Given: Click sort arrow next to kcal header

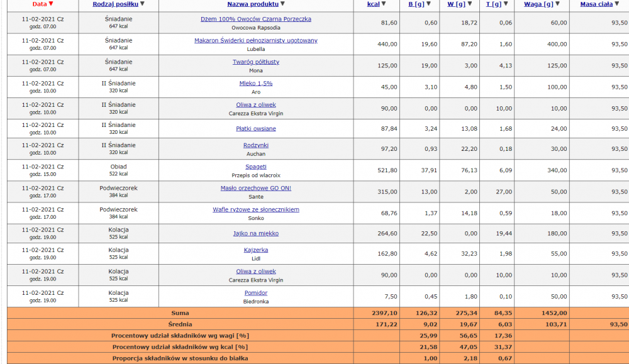Looking at the screenshot, I should (384, 4).
